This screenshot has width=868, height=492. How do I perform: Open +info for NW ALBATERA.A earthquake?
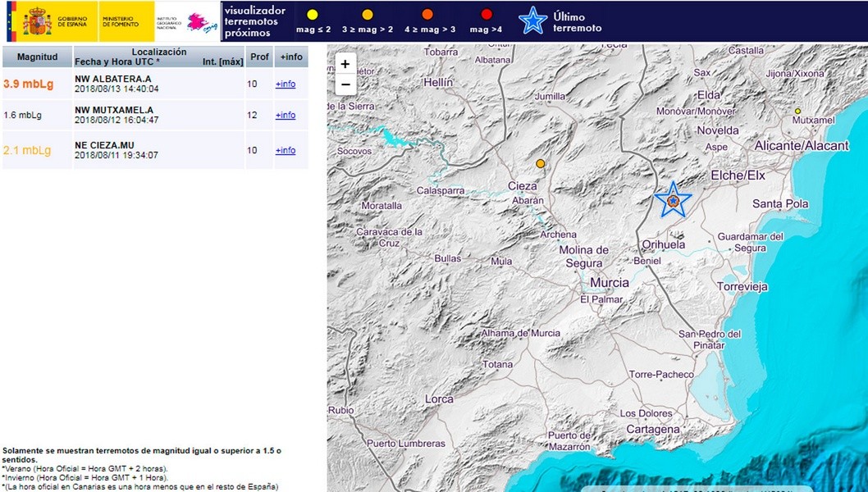(x=286, y=84)
